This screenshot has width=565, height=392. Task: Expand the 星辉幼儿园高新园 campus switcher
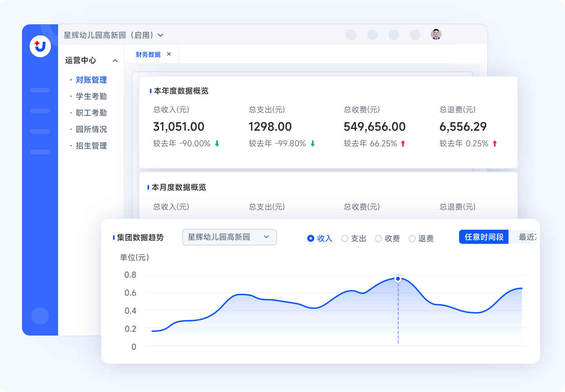pos(114,35)
